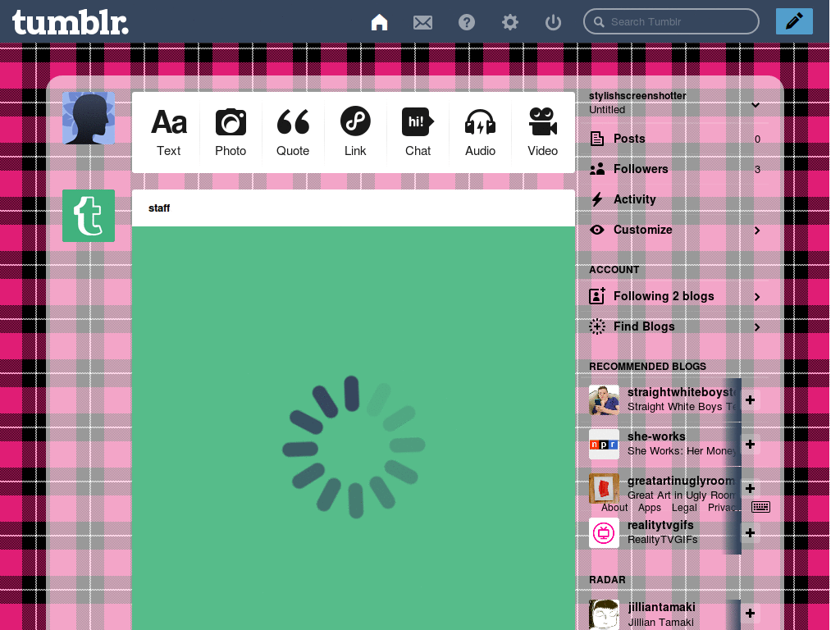Click the green staff Tumblr avatar
The image size is (840, 630).
click(89, 216)
